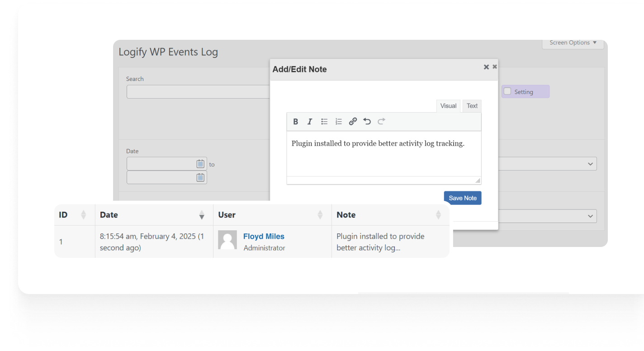Insert a bulleted list in the note
The image size is (644, 351).
324,121
